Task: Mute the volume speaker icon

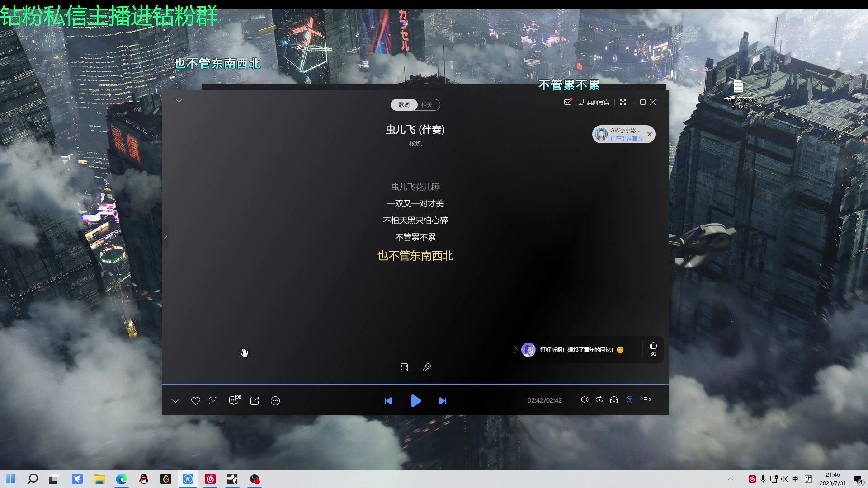Action: tap(585, 399)
